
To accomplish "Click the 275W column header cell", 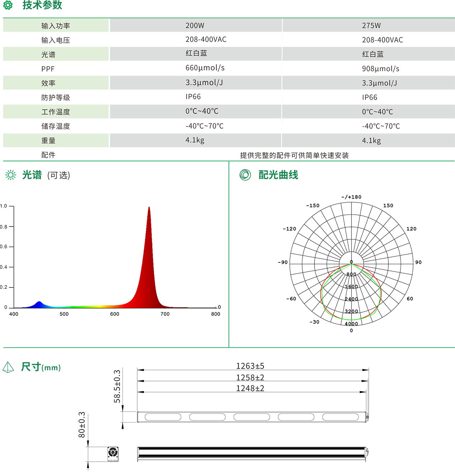I will pyautogui.click(x=371, y=25).
